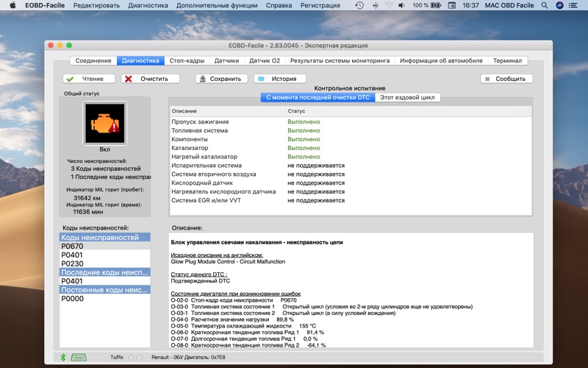Click the Rx indicator light in status bar
Screen dimensions: 588x368
point(139,358)
